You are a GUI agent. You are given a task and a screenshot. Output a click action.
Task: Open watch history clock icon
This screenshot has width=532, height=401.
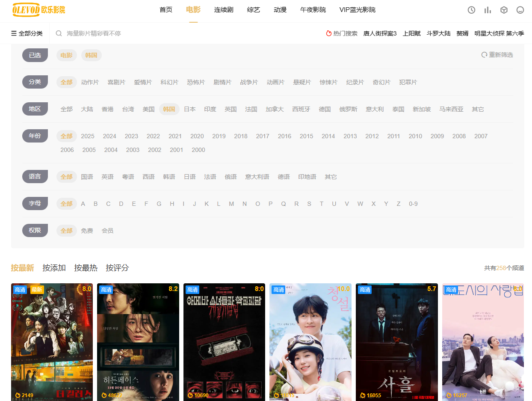point(471,10)
